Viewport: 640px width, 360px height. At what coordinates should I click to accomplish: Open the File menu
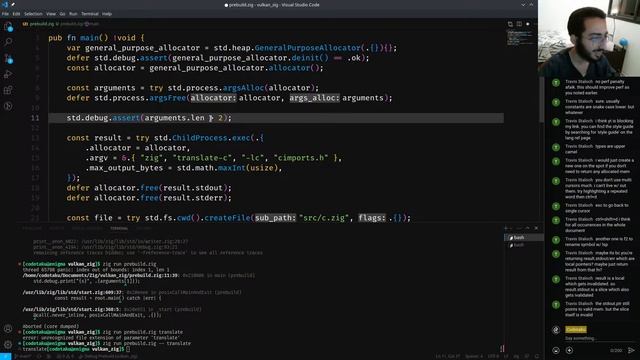click(5, 14)
